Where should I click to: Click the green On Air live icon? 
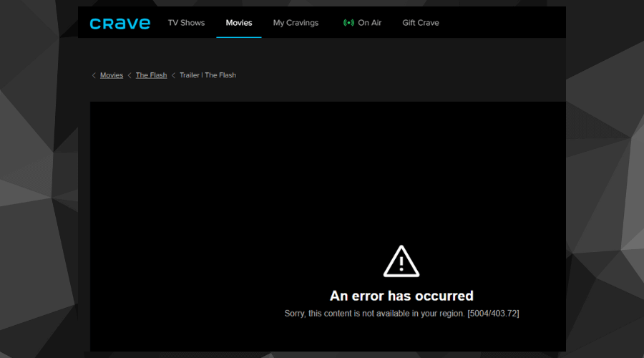(348, 23)
